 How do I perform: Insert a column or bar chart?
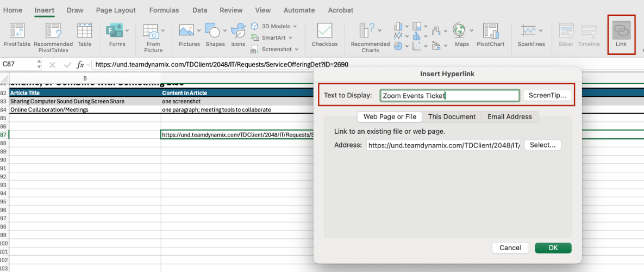[398, 26]
